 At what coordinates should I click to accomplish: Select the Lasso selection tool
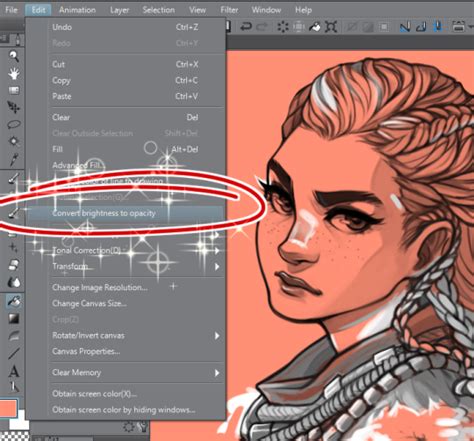pos(14,124)
